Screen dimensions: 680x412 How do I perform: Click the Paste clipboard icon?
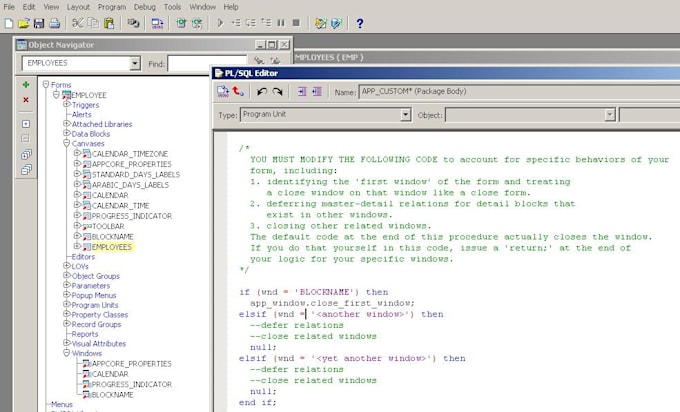tap(109, 23)
